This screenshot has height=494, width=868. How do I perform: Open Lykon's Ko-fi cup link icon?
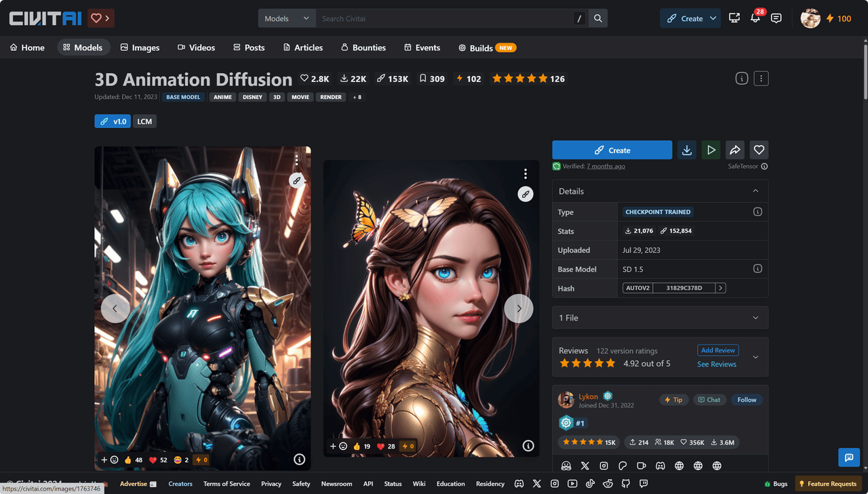[642, 466]
